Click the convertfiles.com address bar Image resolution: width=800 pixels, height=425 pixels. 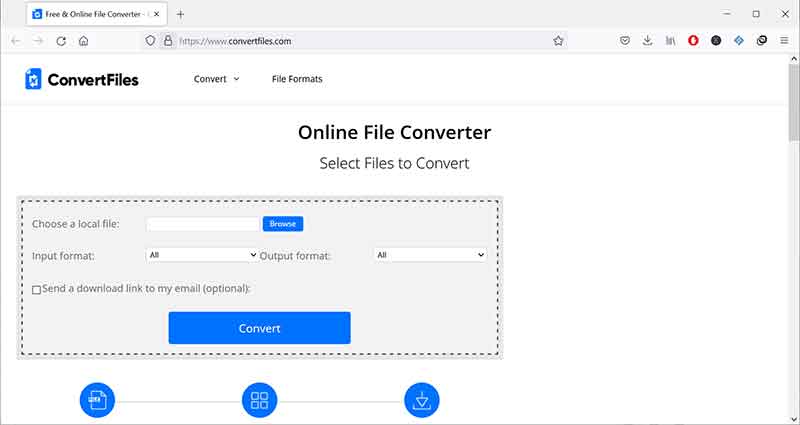(355, 41)
